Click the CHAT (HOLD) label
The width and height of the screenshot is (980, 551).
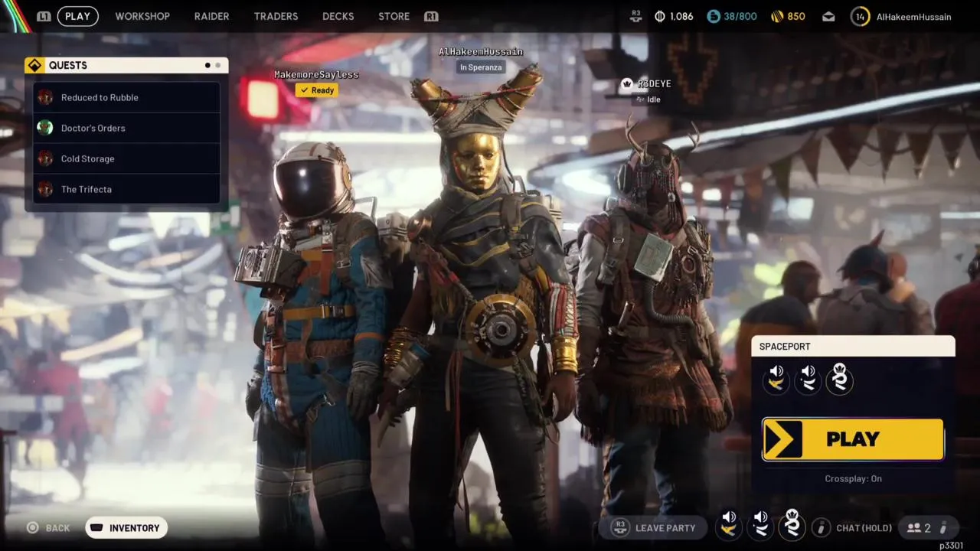864,528
